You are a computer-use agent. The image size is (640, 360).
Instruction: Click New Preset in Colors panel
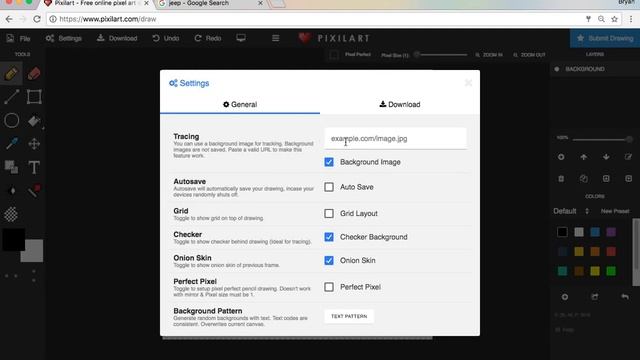615,211
